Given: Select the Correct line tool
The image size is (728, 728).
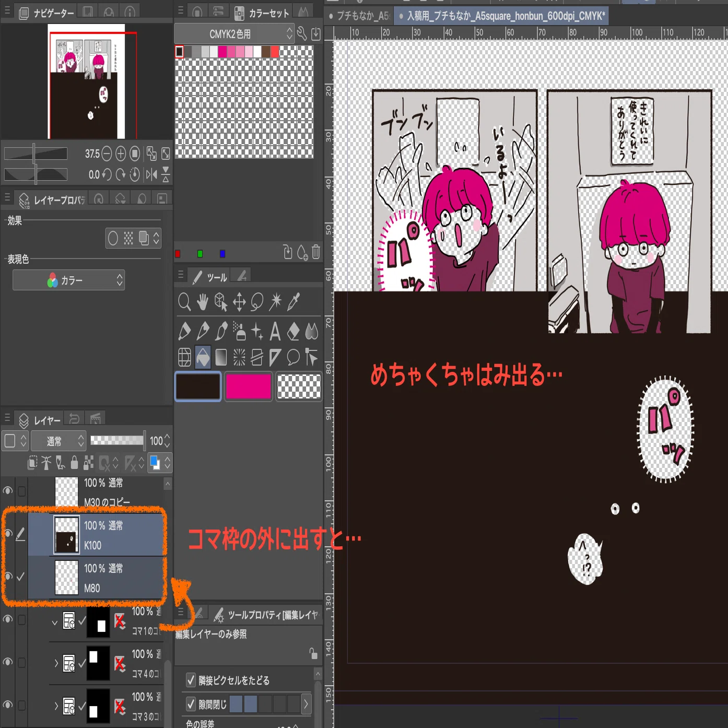Looking at the screenshot, I should 312,357.
